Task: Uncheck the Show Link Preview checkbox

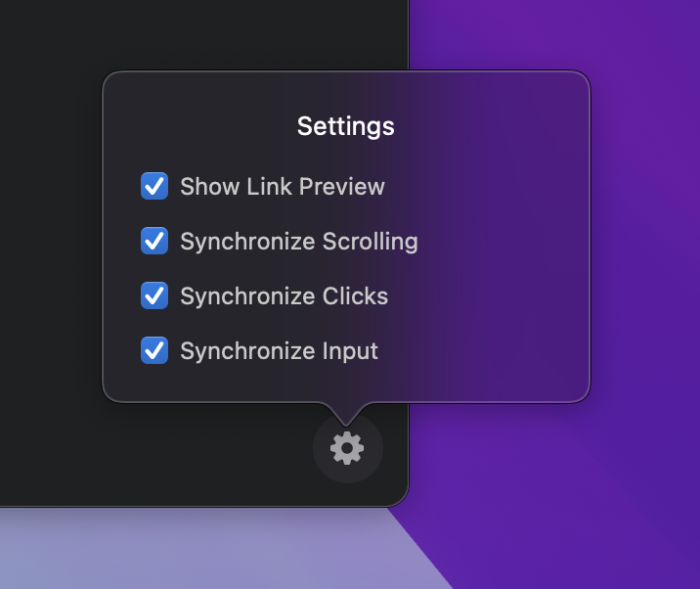Action: (x=154, y=186)
